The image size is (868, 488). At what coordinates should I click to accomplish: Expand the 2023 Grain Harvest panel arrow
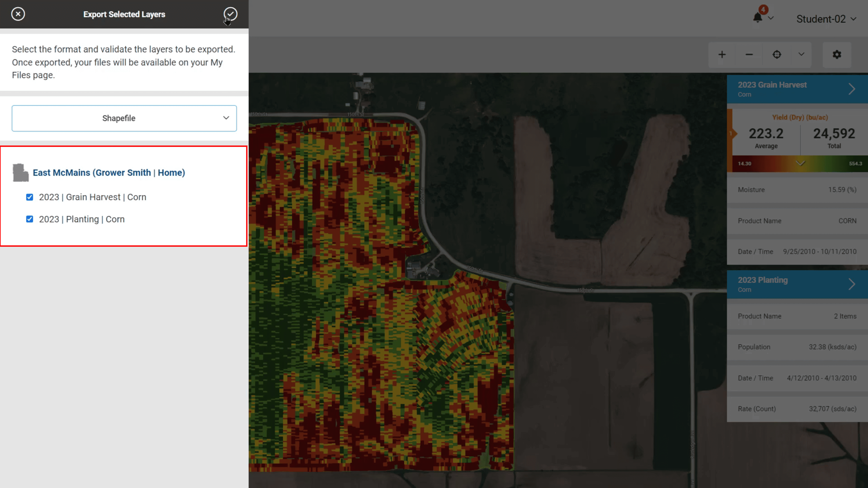[852, 89]
